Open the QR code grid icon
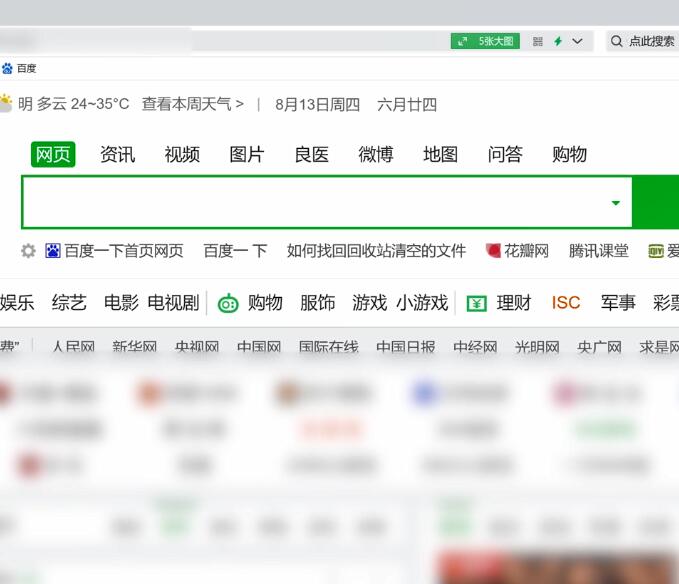 pyautogui.click(x=538, y=41)
